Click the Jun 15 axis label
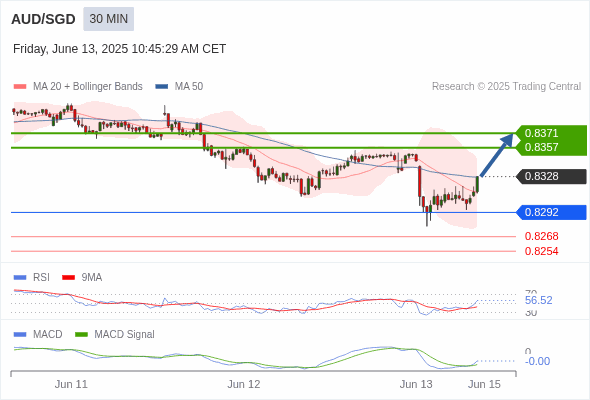This screenshot has width=590, height=400. pyautogui.click(x=484, y=384)
